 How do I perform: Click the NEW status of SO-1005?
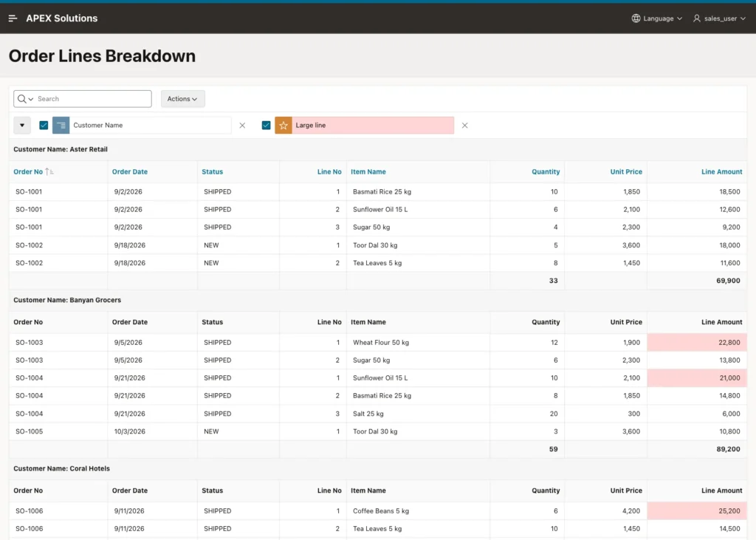pos(238,431)
